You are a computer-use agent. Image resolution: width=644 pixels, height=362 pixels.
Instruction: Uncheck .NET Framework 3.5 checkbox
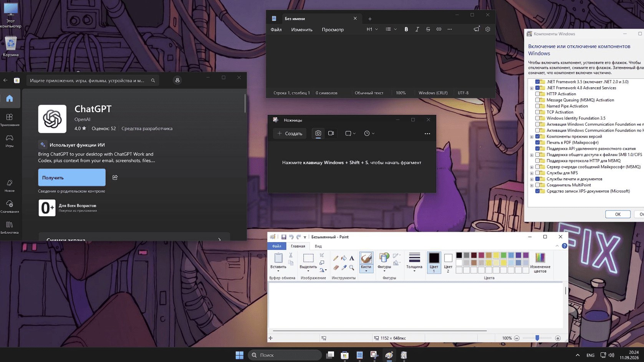(538, 82)
